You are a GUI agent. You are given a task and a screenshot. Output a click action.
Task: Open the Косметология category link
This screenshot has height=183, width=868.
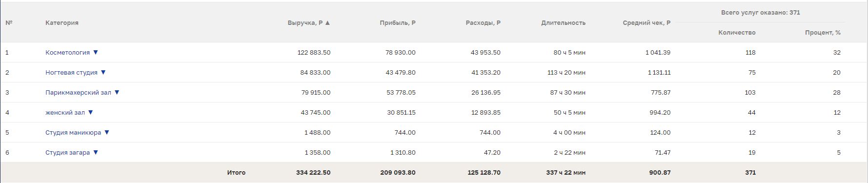(x=67, y=52)
